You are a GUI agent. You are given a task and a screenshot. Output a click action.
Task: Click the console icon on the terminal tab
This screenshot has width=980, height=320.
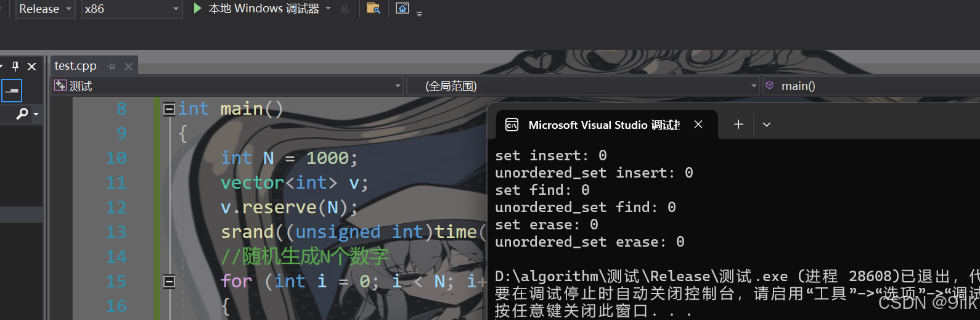coord(512,125)
